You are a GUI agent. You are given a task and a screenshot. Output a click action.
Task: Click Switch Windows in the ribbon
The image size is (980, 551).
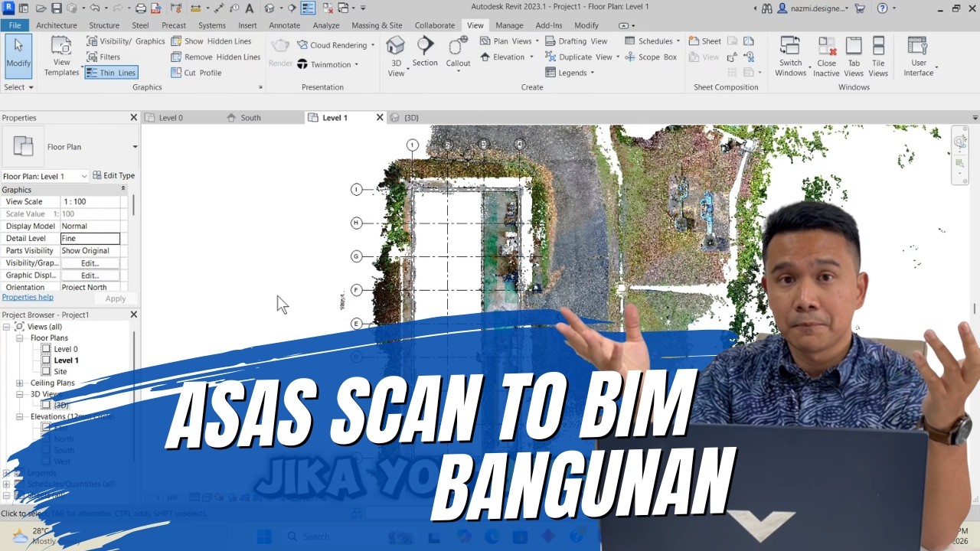[x=790, y=57]
